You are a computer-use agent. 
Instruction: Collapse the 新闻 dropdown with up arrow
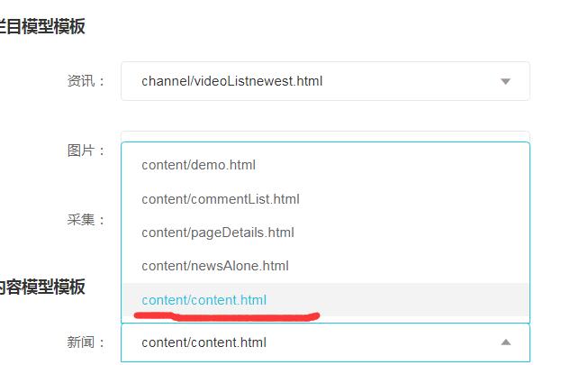(x=505, y=342)
